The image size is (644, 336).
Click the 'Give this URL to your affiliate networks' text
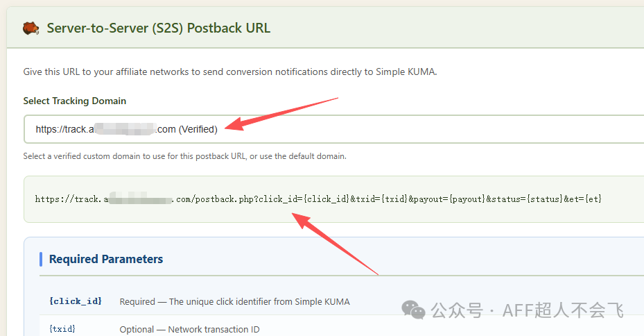[x=230, y=72]
